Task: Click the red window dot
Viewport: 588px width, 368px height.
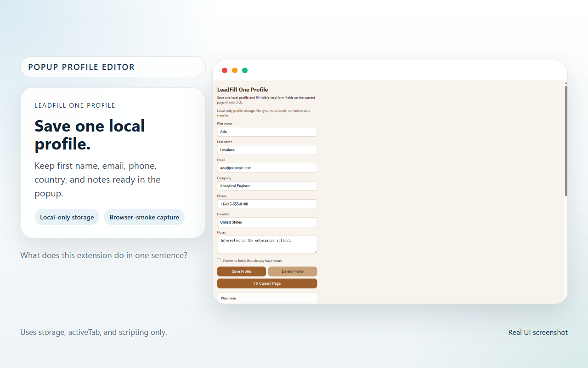Action: [x=225, y=70]
